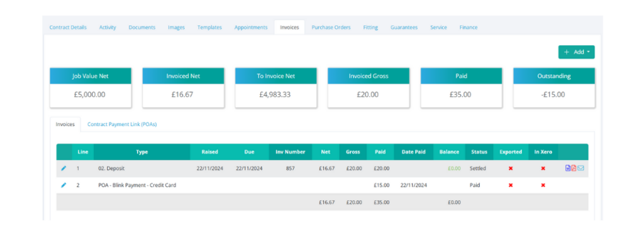Email the Deposit invoice
The image size is (644, 236).
tap(580, 168)
